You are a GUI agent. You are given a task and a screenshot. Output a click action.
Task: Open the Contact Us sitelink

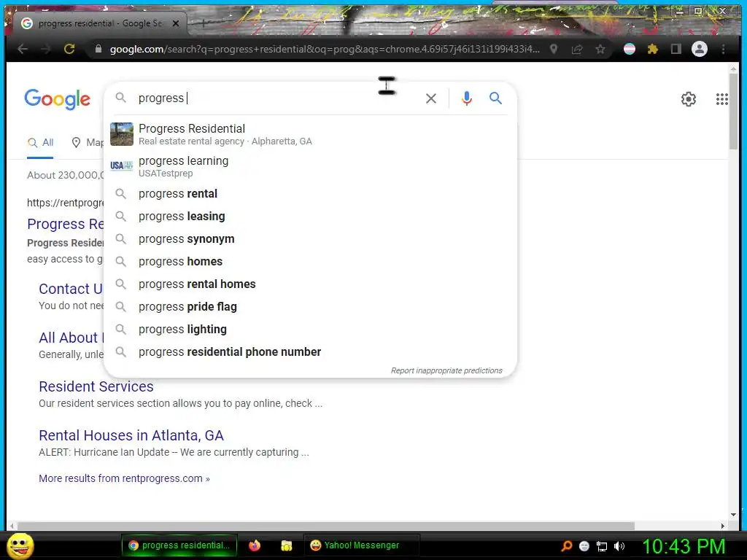[71, 289]
